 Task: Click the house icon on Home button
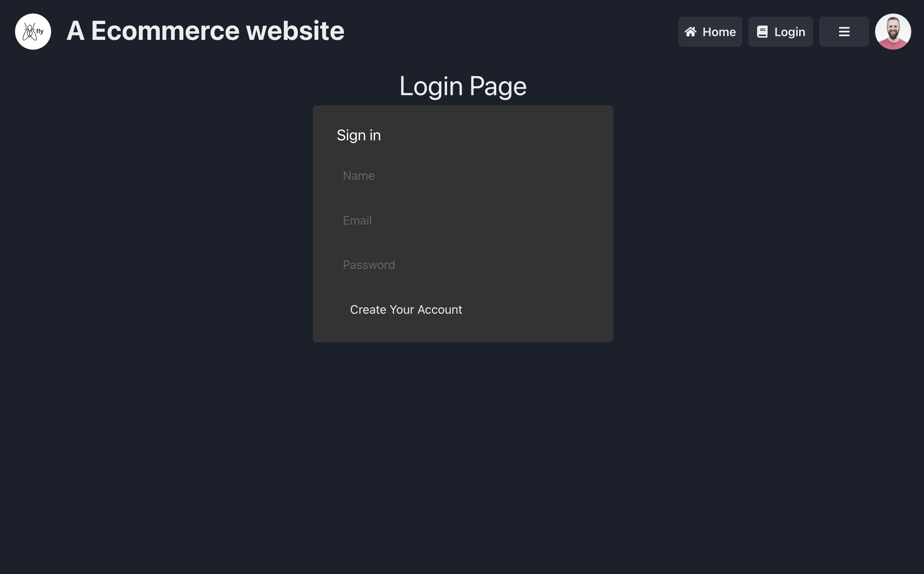coord(690,32)
